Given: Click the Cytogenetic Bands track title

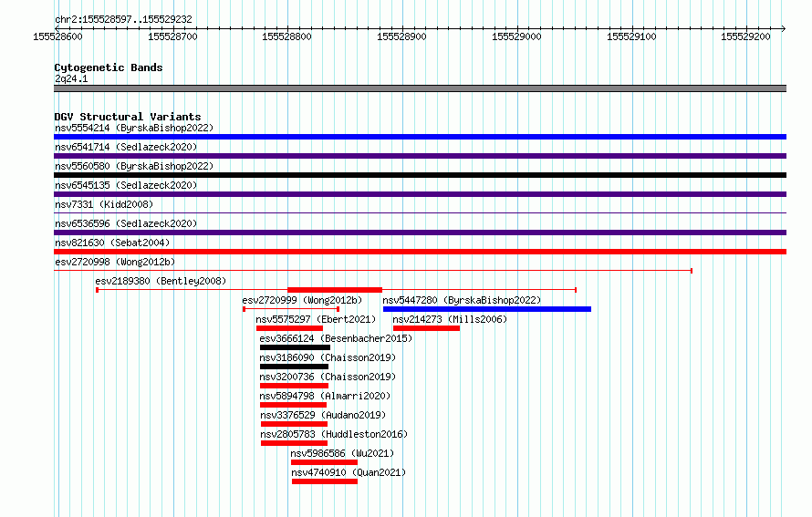Looking at the screenshot, I should click(109, 67).
